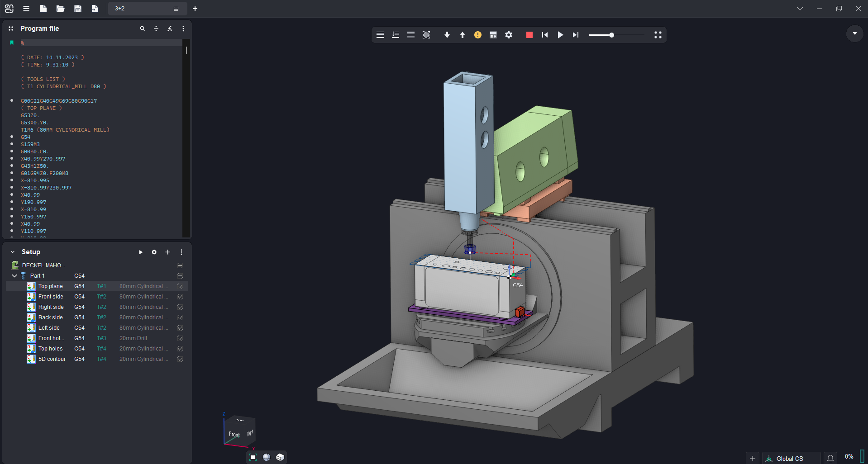Open the round dropdown arrow at top right
Screen dimensions: 868x464
854,33
